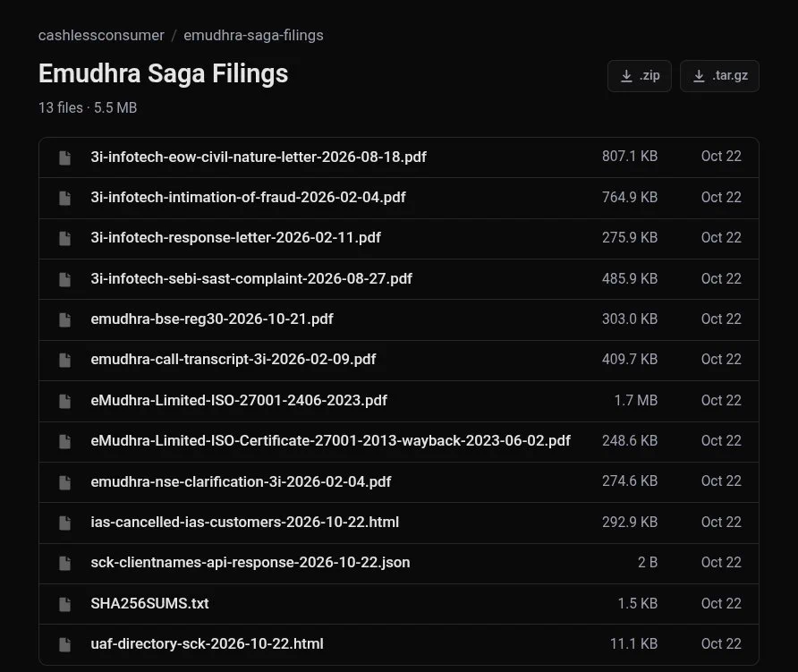Click the 248.6 KB size value

click(630, 441)
